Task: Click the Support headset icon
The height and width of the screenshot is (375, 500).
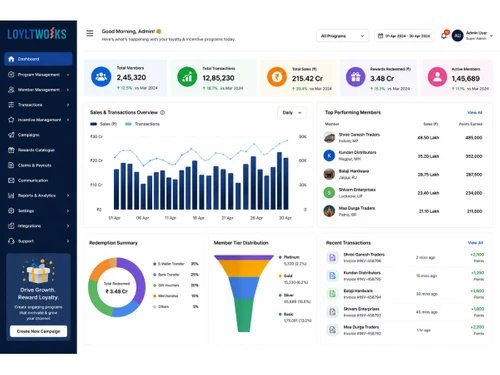Action: coord(11,241)
